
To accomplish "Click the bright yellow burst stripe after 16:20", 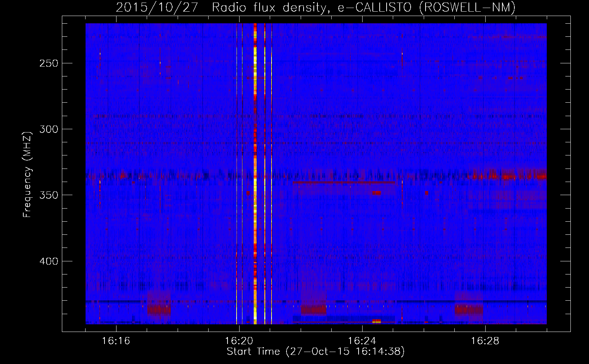I will click(255, 174).
